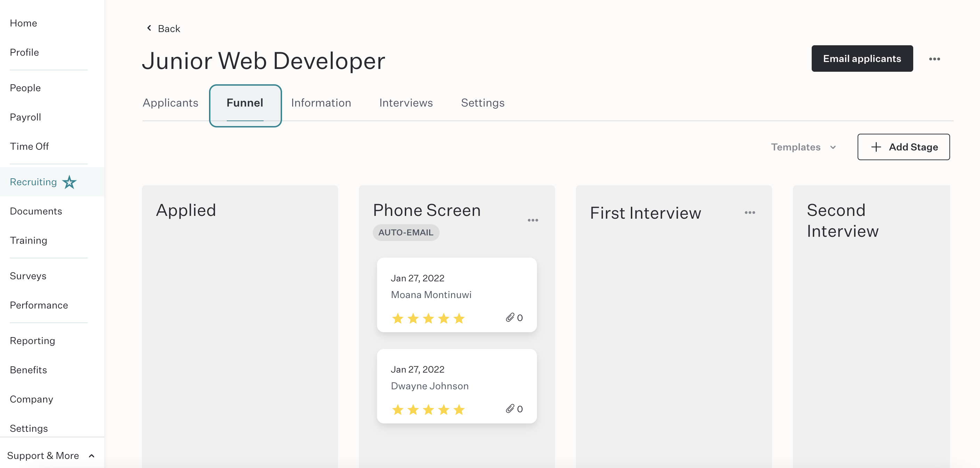Click the Templates chevron arrow
Viewport: 980px width, 468px height.
(x=833, y=147)
